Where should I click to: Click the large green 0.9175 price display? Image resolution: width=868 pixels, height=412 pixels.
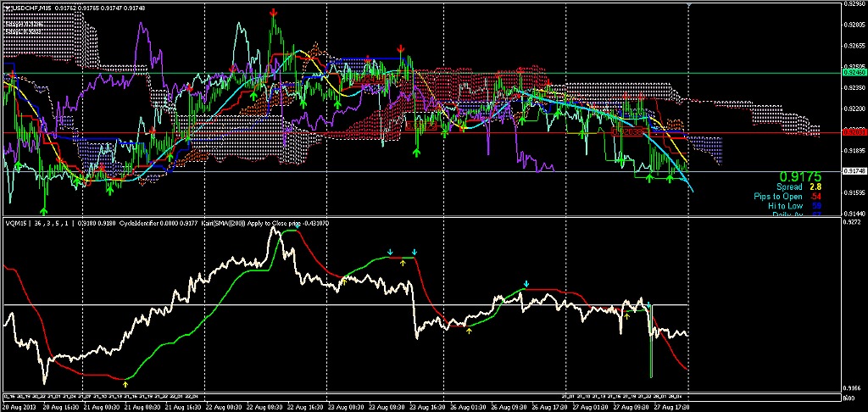pyautogui.click(x=802, y=178)
